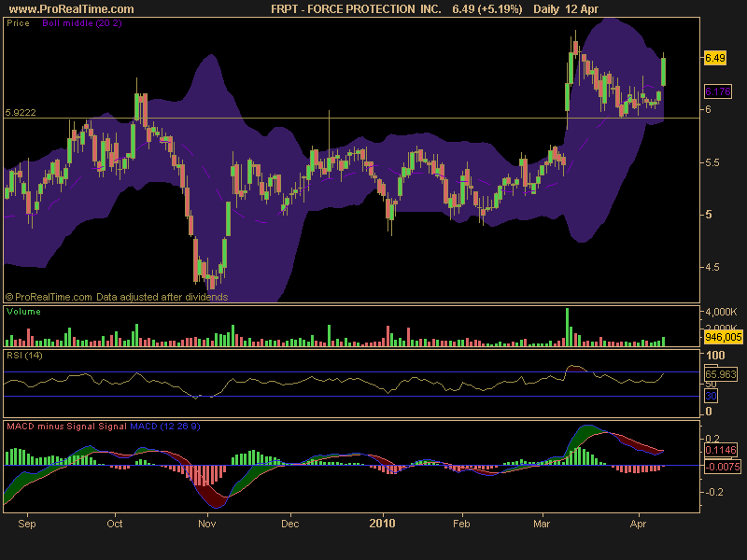Select the FRPT - FORCE PROTECTION INC. title

(x=356, y=9)
